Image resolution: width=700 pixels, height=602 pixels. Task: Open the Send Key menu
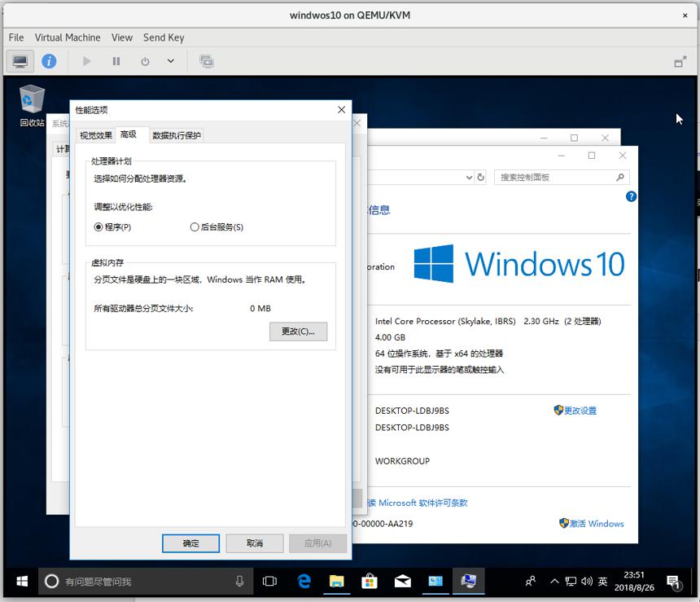[164, 37]
